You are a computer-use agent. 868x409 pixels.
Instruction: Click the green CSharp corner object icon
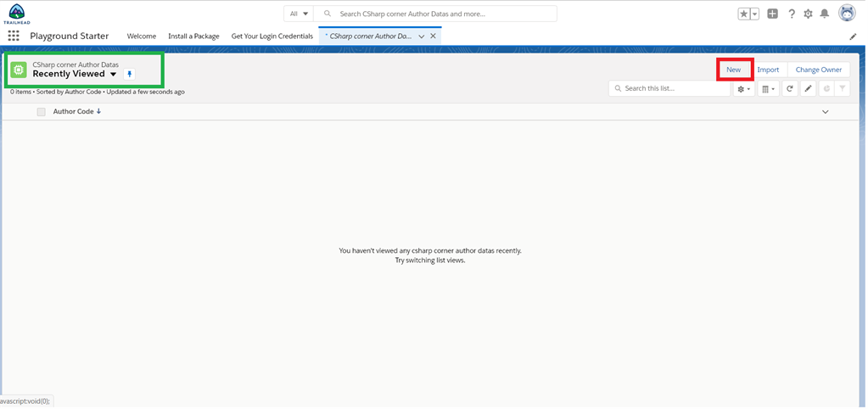[x=19, y=70]
